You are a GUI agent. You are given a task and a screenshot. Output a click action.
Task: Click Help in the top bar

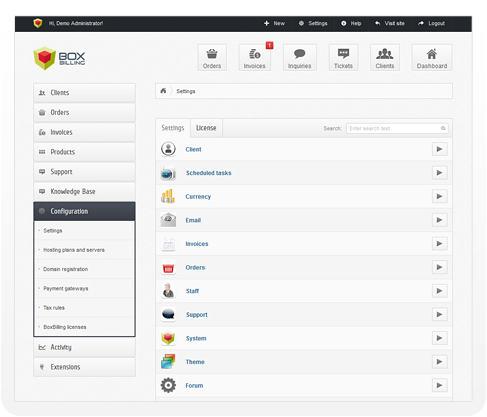(351, 23)
